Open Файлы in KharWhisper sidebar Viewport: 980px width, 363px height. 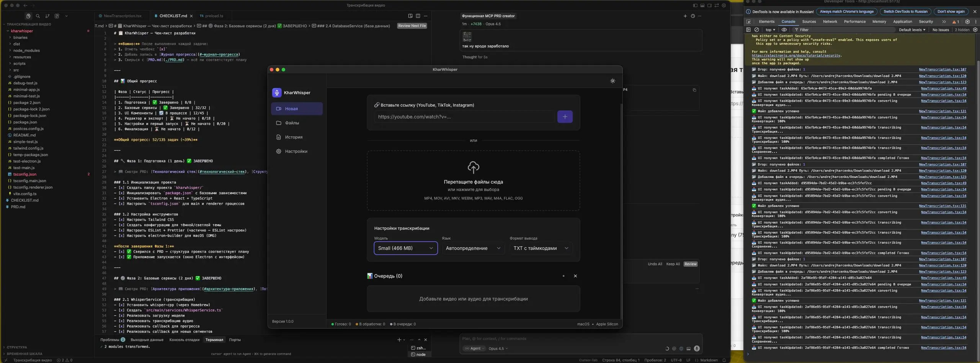[x=297, y=123]
